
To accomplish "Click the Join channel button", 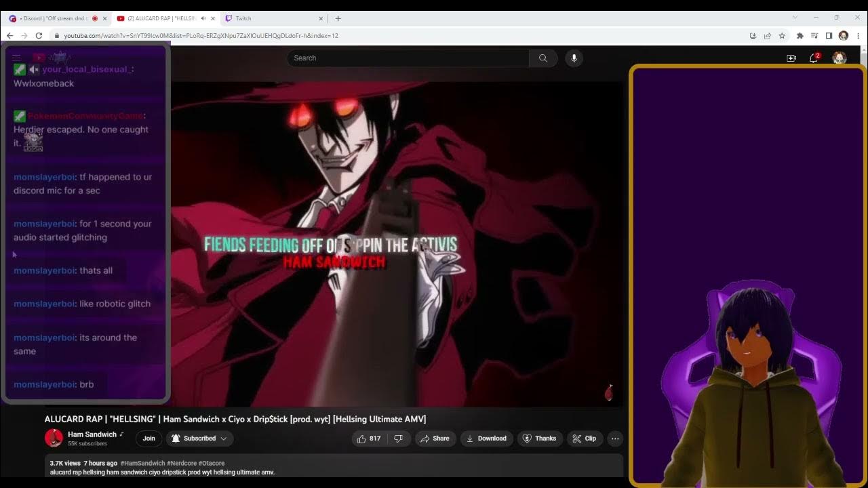I will pyautogui.click(x=149, y=439).
